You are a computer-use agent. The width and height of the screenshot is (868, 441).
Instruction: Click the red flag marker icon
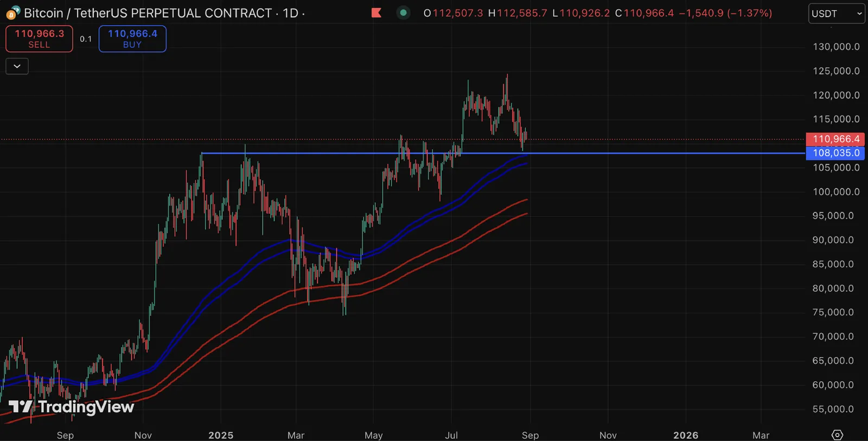[x=376, y=12]
